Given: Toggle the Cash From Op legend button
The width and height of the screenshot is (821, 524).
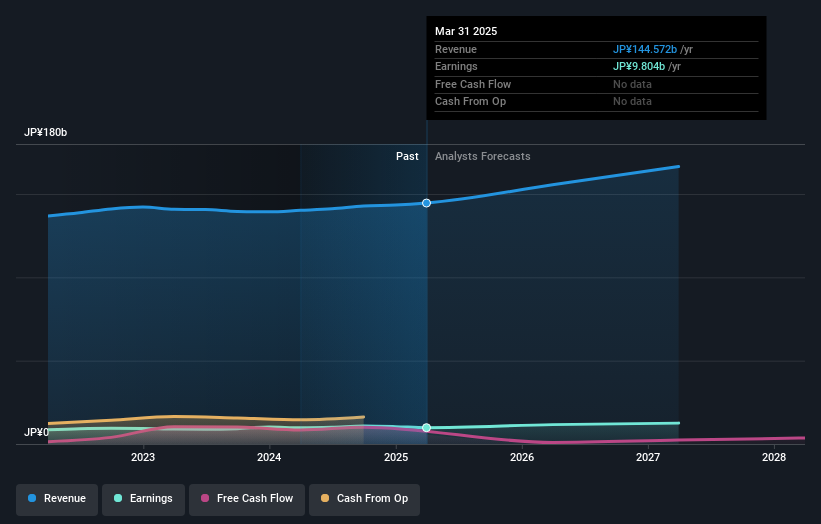Looking at the screenshot, I should point(364,499).
